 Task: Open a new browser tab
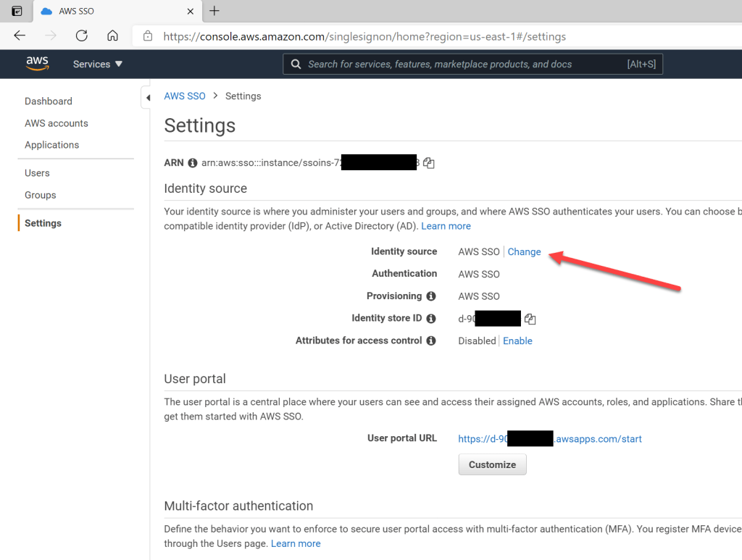click(214, 11)
